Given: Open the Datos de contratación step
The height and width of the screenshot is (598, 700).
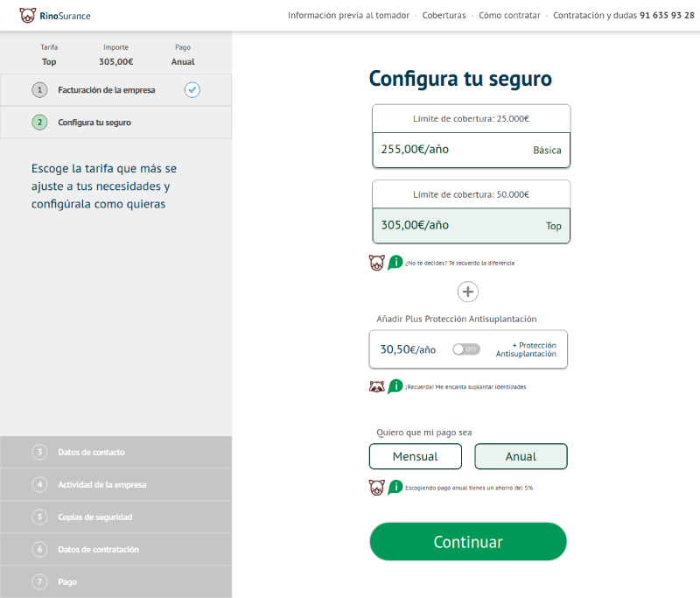Looking at the screenshot, I should pyautogui.click(x=116, y=549).
